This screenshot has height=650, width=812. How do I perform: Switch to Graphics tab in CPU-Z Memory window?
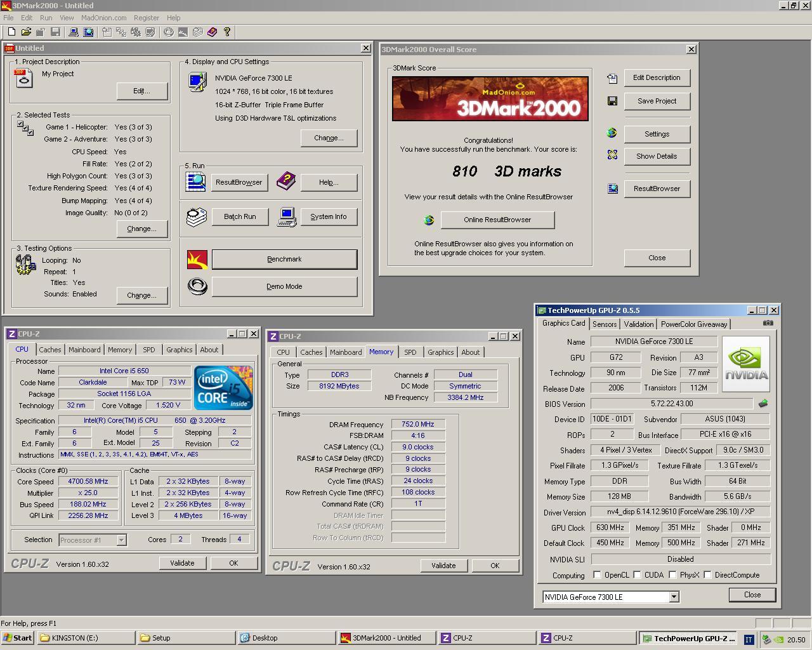(440, 352)
